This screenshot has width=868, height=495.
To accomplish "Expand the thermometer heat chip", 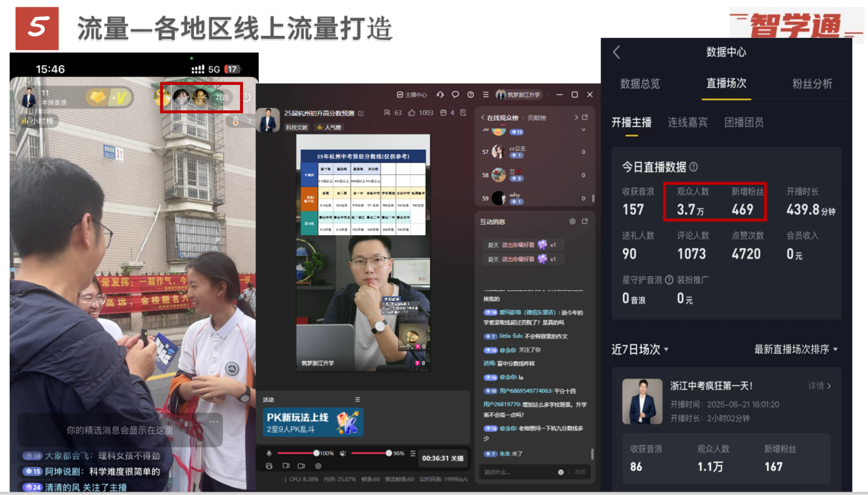I will (239, 121).
